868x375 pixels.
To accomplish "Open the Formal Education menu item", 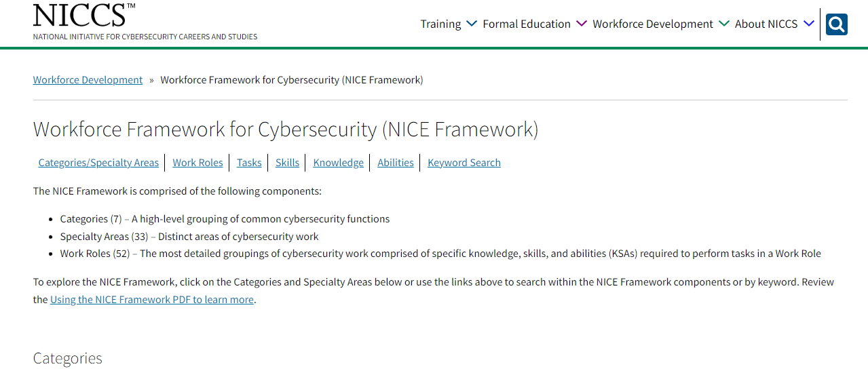I will [527, 24].
